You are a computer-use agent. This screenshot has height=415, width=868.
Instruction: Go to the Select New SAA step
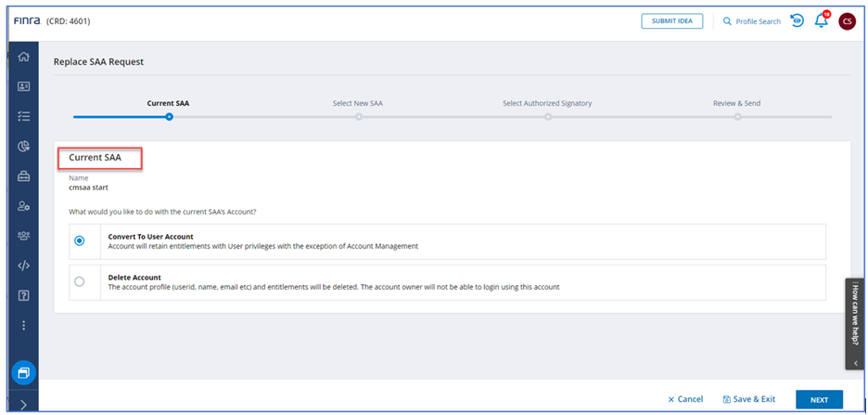[358, 116]
